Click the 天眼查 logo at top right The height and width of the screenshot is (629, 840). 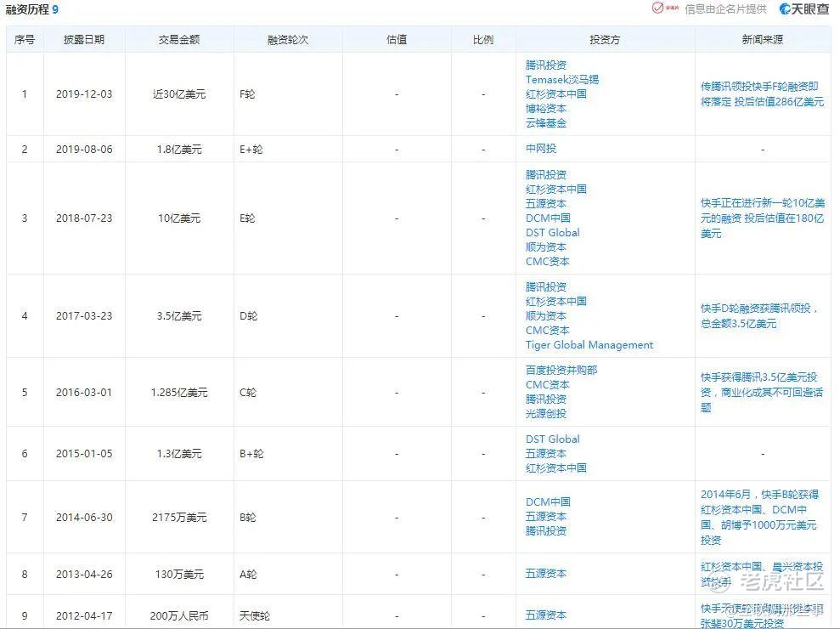[803, 8]
